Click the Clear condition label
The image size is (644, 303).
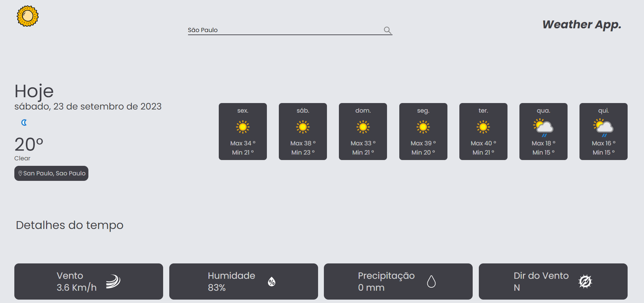point(22,158)
